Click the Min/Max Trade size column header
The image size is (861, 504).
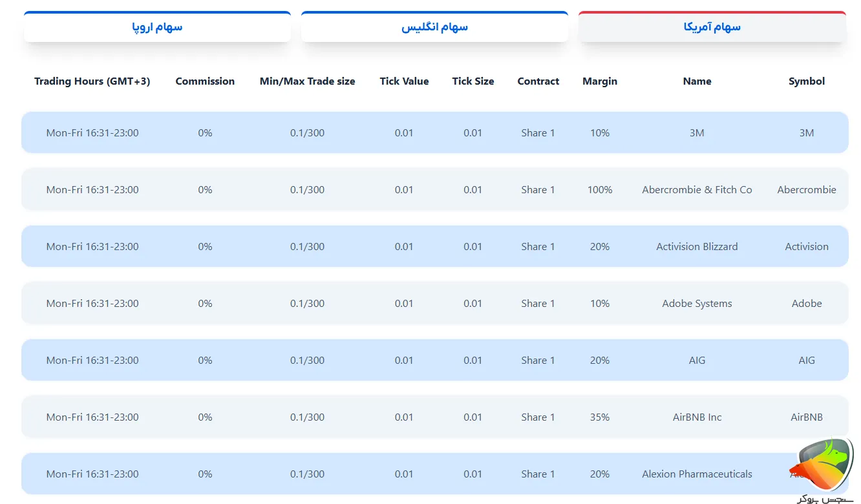coord(307,81)
